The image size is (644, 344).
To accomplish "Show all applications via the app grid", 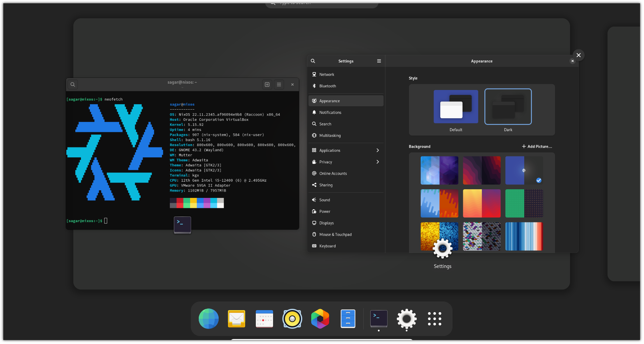I will click(434, 318).
